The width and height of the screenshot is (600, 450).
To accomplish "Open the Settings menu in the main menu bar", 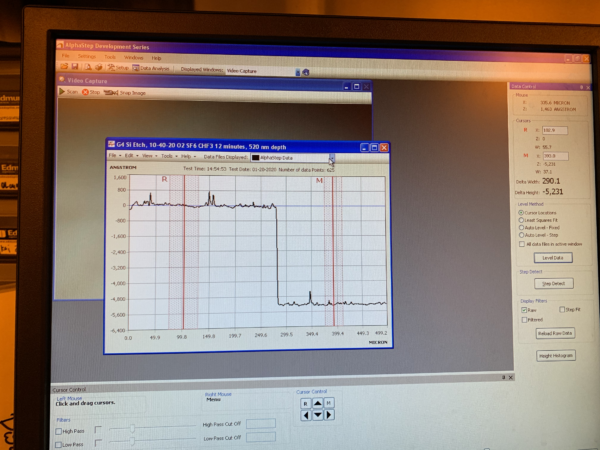I will (87, 57).
